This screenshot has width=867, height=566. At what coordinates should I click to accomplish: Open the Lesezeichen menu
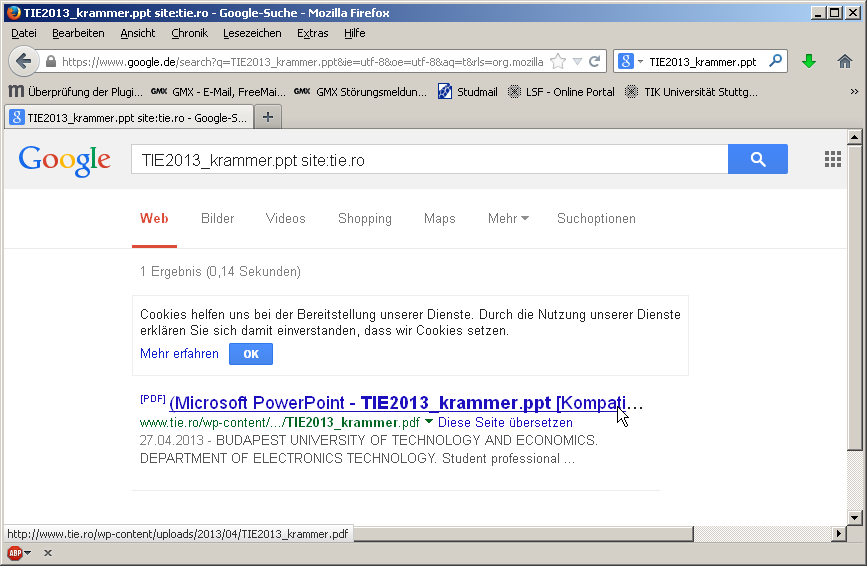[x=252, y=33]
